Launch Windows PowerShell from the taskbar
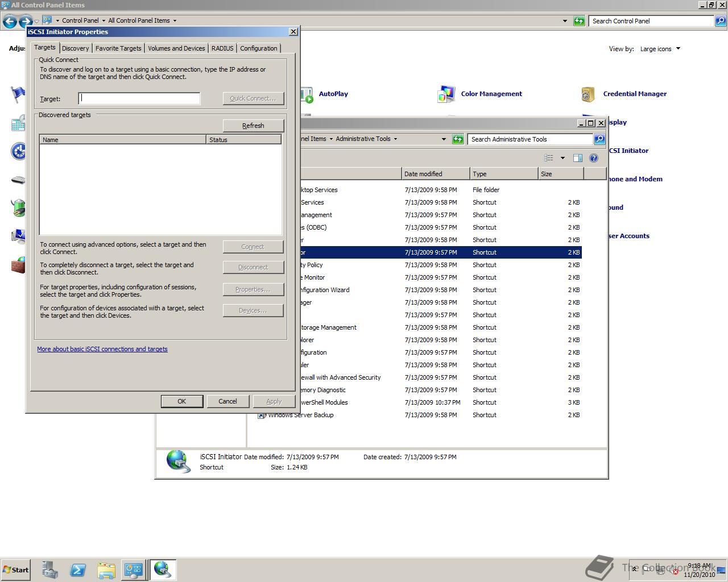 [x=78, y=569]
